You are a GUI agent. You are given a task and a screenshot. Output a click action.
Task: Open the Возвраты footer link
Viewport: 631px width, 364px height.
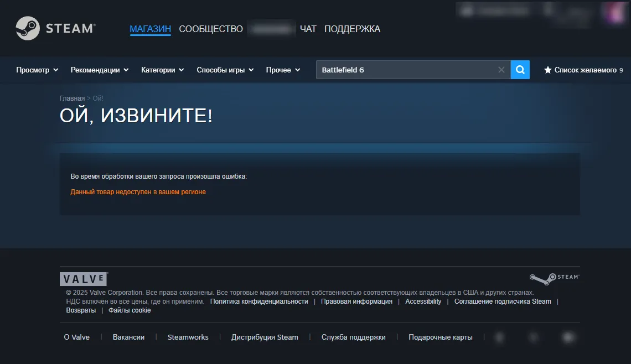click(x=81, y=310)
